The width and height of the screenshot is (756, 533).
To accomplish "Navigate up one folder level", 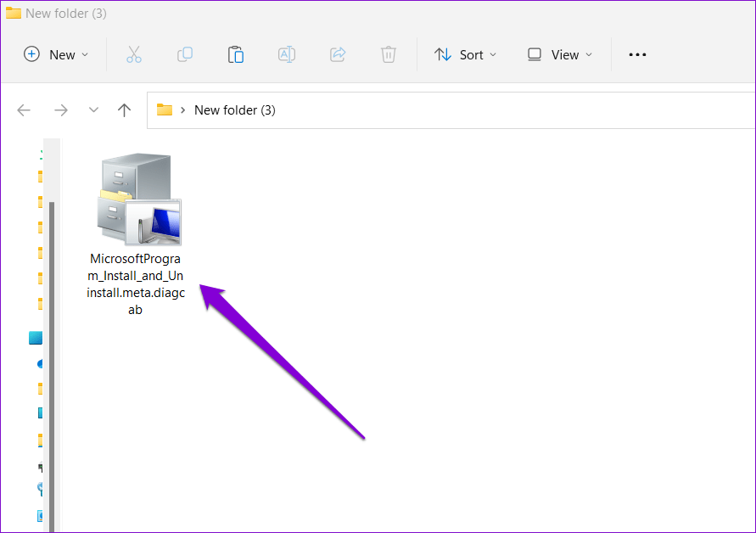I will tap(124, 110).
